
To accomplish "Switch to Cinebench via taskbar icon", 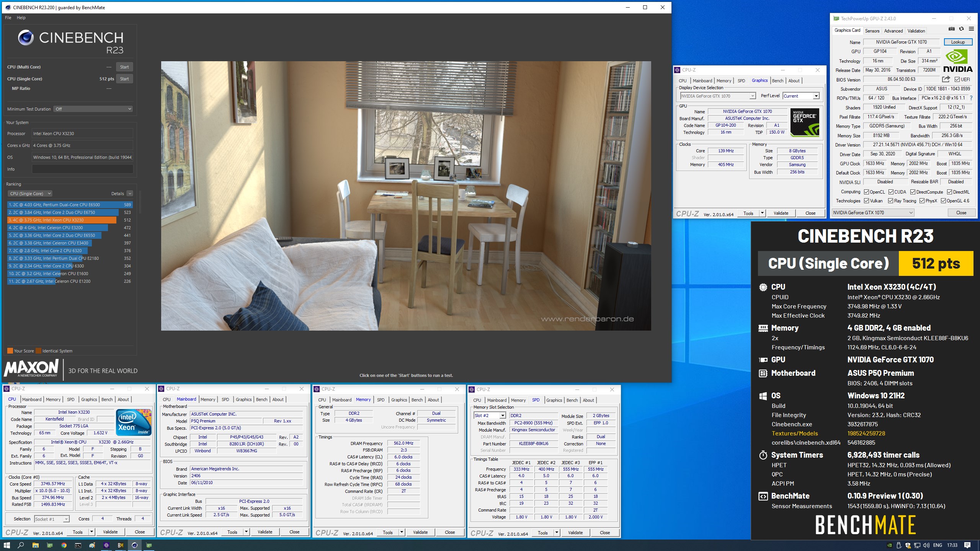I will click(134, 545).
